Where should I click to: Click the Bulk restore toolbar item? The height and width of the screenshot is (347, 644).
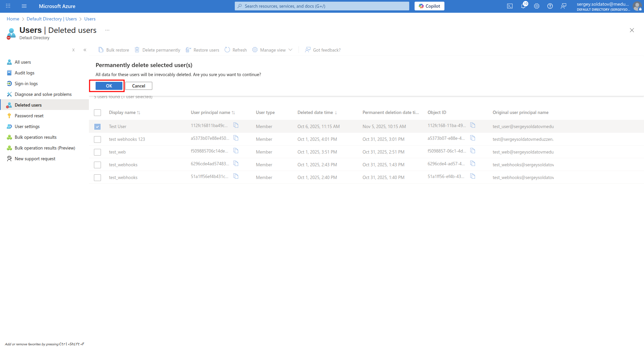click(x=114, y=50)
